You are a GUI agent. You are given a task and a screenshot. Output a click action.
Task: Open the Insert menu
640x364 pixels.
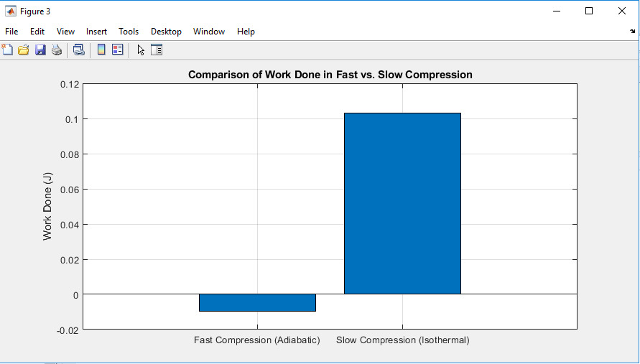click(x=96, y=32)
